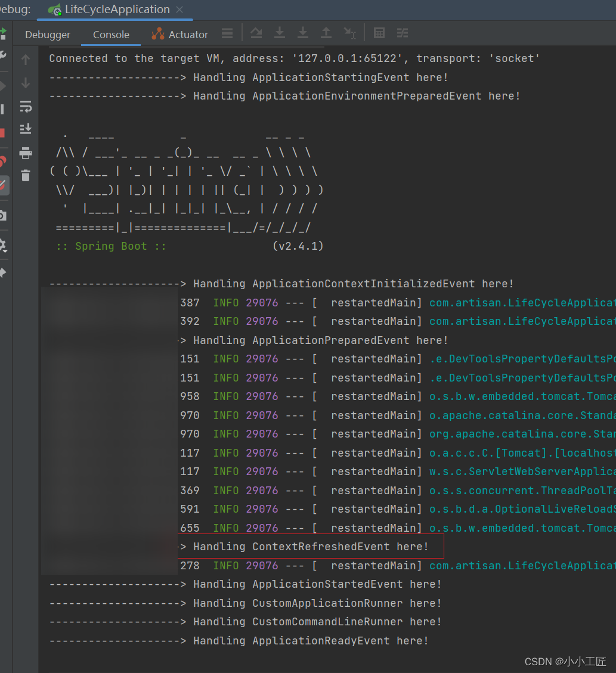Clear all console output with trash icon
This screenshot has height=673, width=616.
point(26,175)
